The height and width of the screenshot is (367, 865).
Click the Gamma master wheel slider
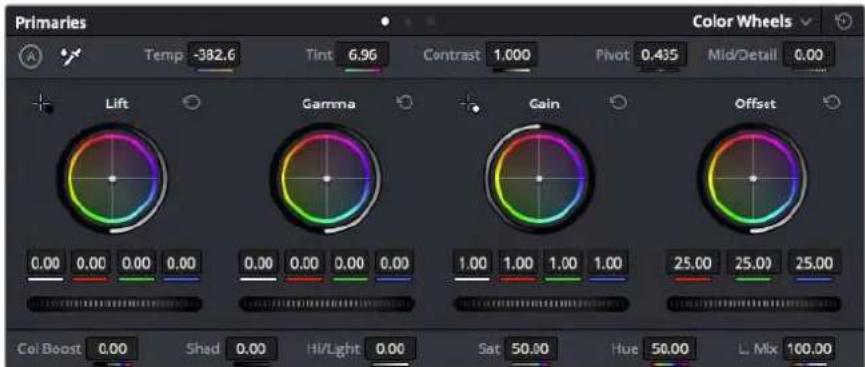click(327, 304)
